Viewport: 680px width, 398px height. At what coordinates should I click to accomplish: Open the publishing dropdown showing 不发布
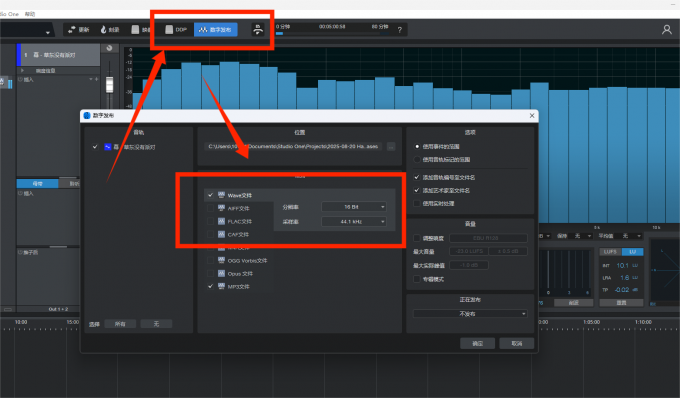pyautogui.click(x=470, y=313)
